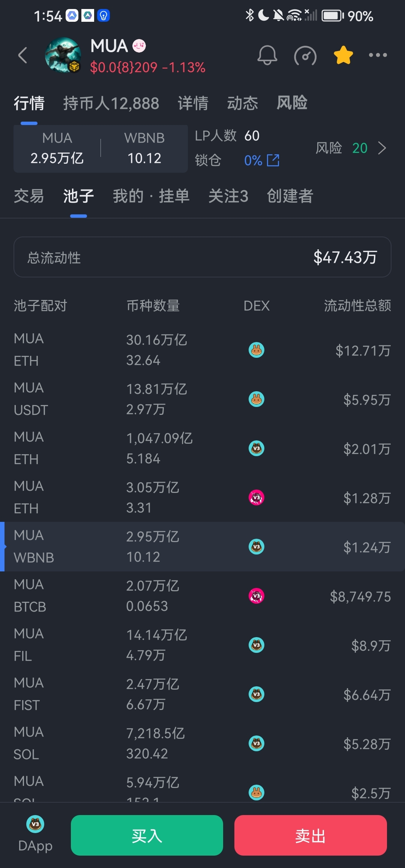Open the 详情 details tab

[x=193, y=103]
